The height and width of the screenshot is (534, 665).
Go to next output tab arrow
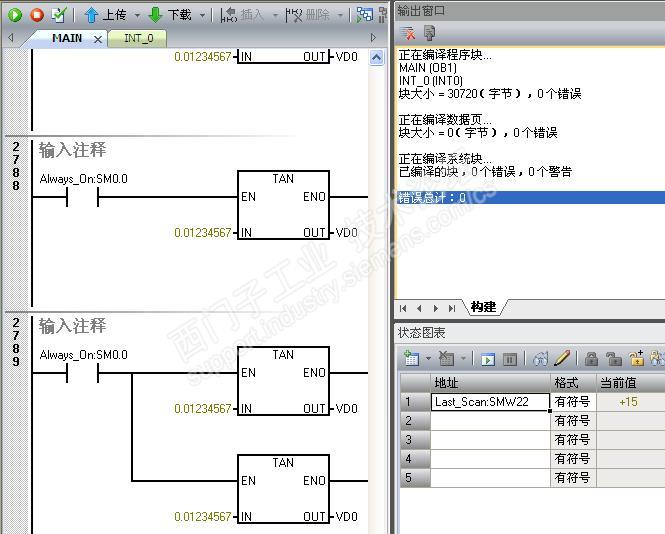pos(436,308)
